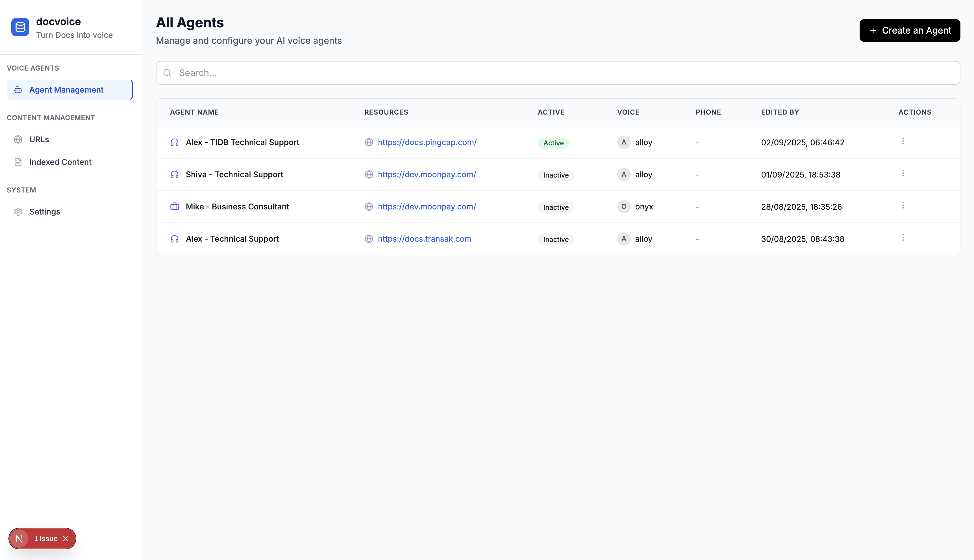Dismiss the 1 Issue badge with X
The height and width of the screenshot is (560, 974).
[66, 539]
